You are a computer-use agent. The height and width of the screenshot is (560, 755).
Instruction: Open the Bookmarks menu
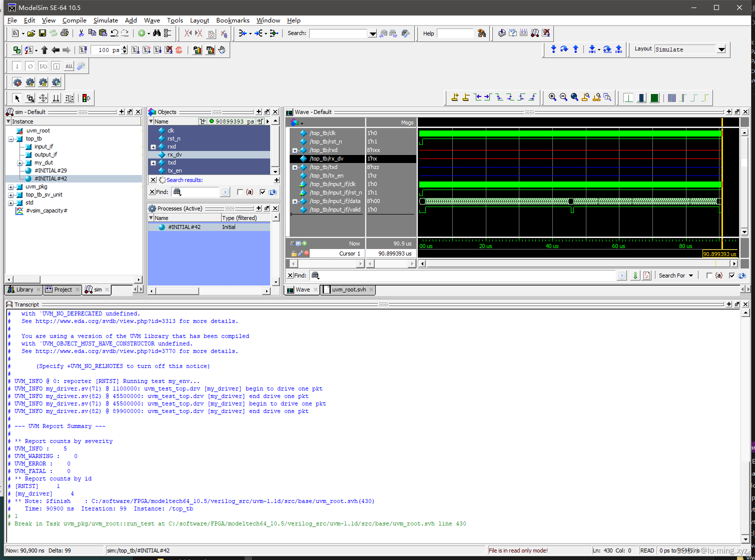[233, 20]
